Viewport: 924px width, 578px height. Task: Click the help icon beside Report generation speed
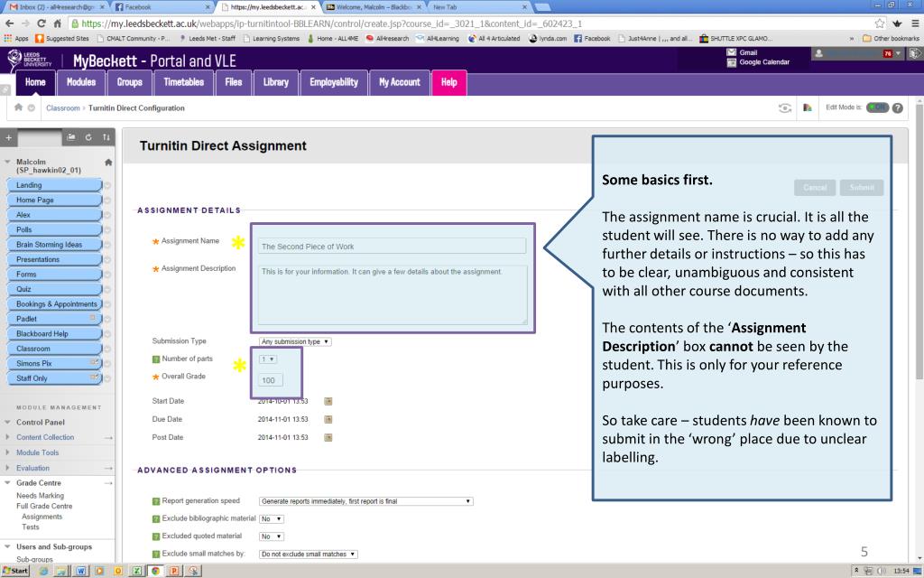pos(156,501)
